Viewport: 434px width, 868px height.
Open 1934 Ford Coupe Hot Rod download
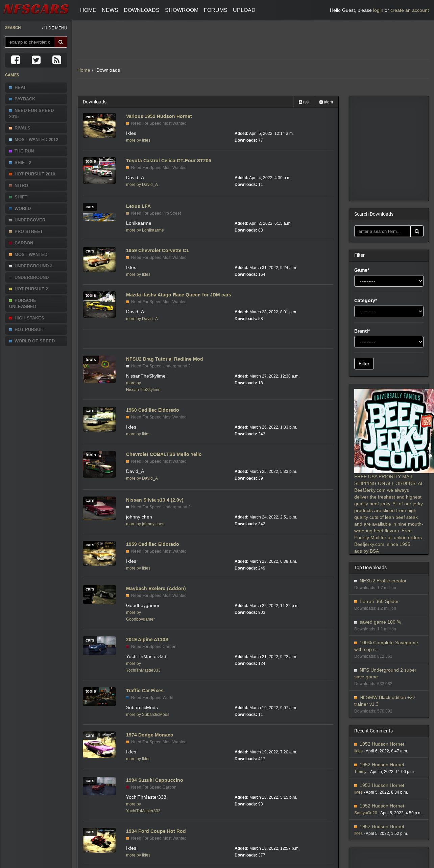pos(156,831)
